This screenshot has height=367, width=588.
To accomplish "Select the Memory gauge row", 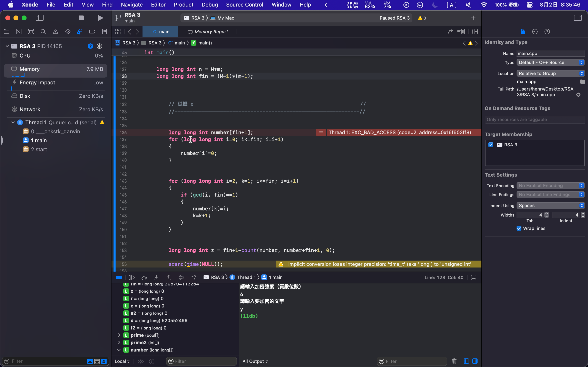I will coord(56,69).
